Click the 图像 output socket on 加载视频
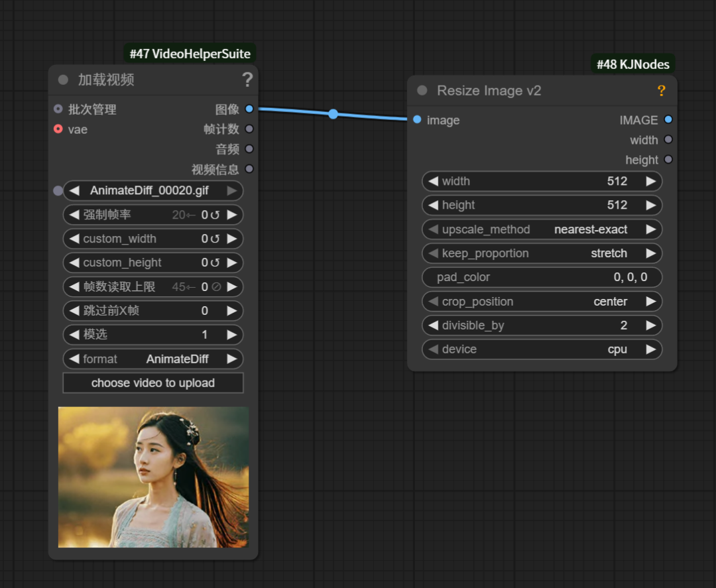This screenshot has width=716, height=588. tap(249, 109)
